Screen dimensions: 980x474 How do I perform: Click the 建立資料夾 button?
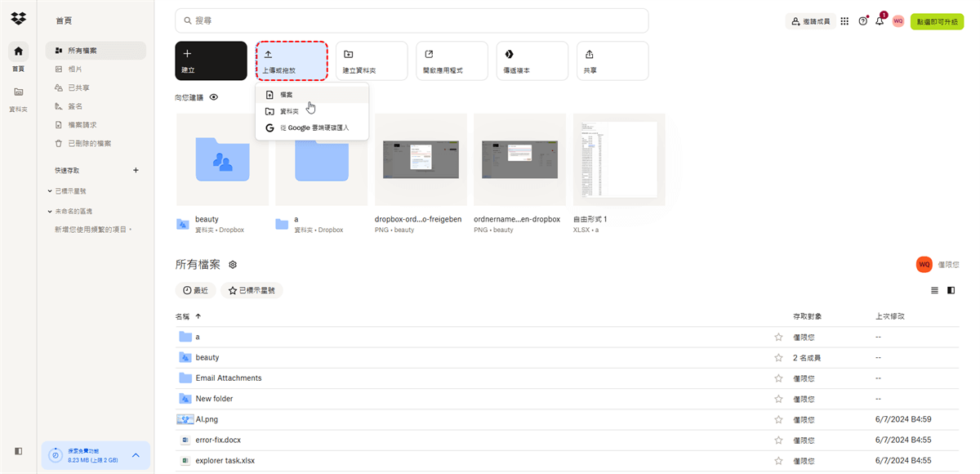click(x=372, y=61)
